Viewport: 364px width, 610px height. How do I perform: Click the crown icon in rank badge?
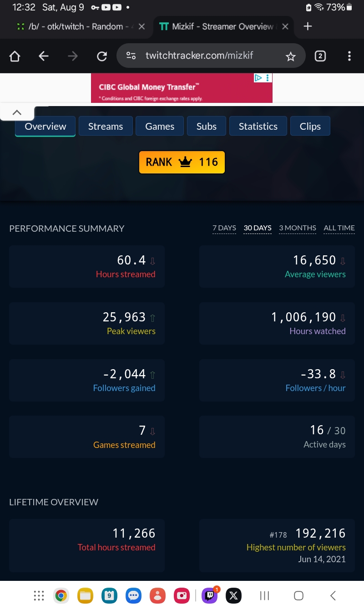coord(185,162)
